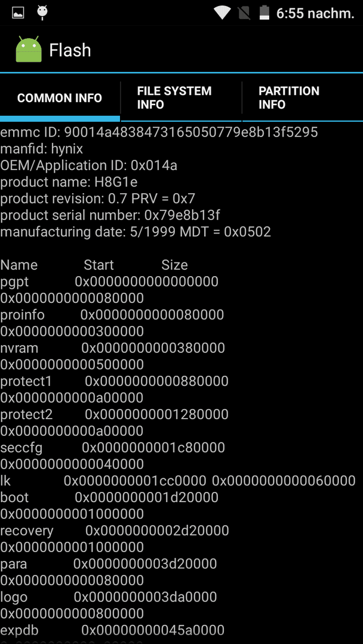The image size is (363, 644).
Task: Tap the manufacturing date line
Action: tap(136, 232)
